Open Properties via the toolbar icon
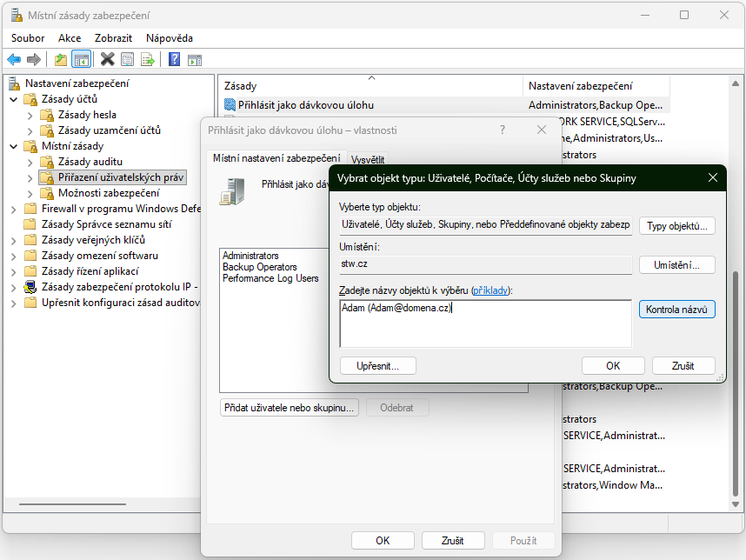Screen dimensions: 746x560 coord(128,59)
